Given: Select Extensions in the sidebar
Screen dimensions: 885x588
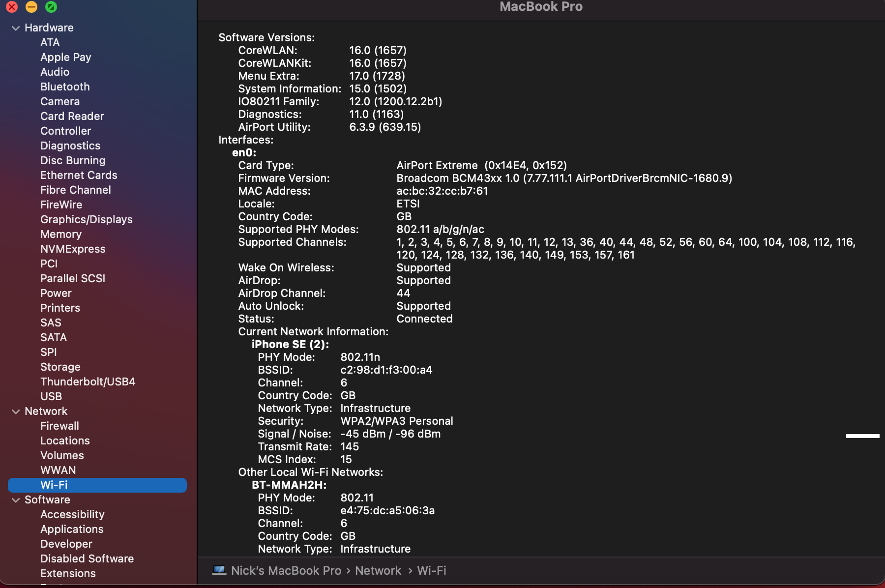Looking at the screenshot, I should pos(68,574).
